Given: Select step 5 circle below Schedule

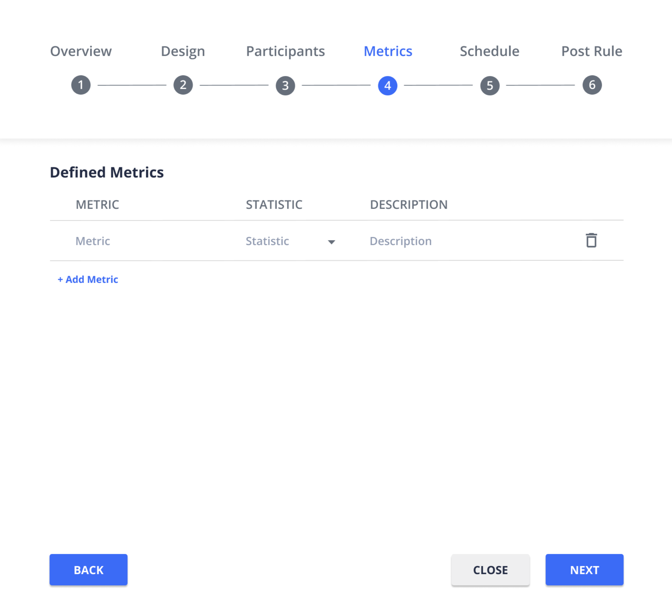Looking at the screenshot, I should 490,85.
